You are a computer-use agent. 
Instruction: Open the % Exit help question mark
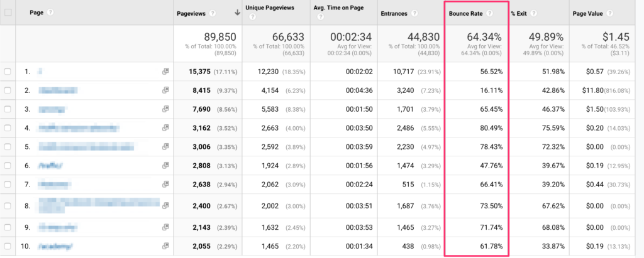point(533,14)
